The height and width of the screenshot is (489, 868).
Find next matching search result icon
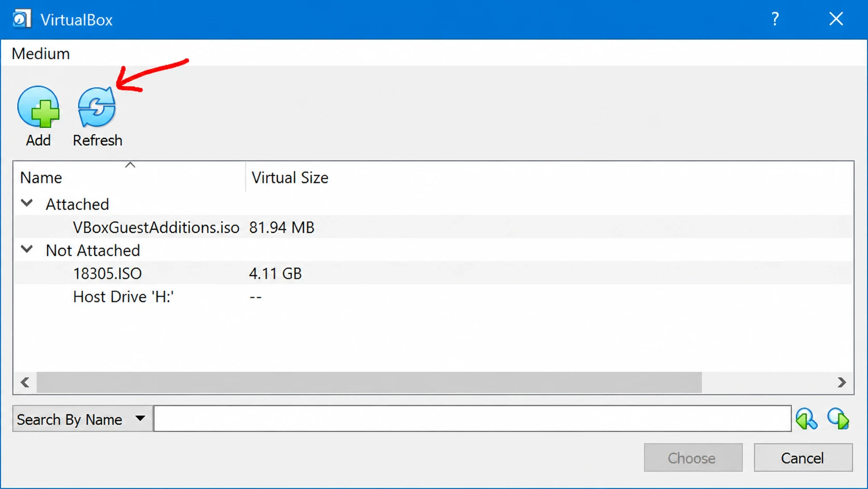(838, 419)
